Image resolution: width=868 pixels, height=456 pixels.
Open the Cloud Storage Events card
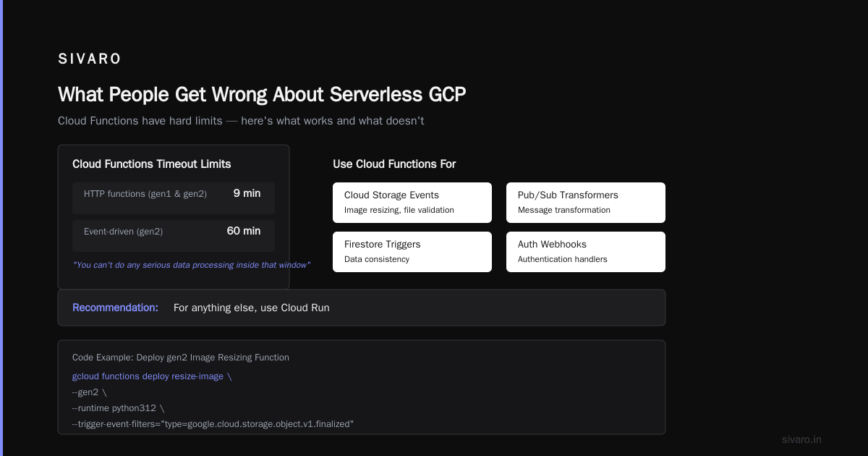412,203
